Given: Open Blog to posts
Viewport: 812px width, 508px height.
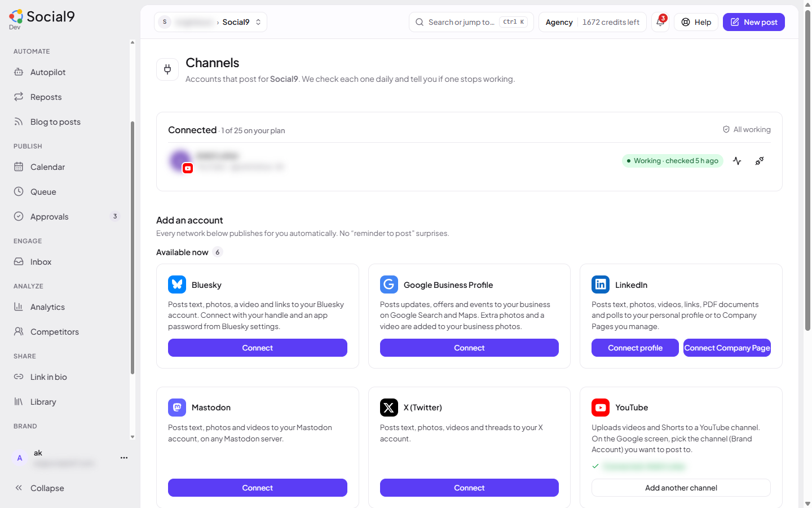Looking at the screenshot, I should [67, 122].
